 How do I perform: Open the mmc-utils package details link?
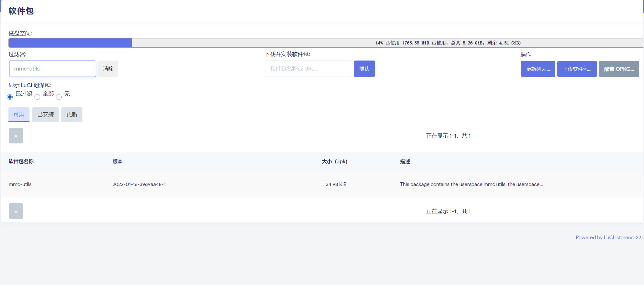[x=20, y=184]
